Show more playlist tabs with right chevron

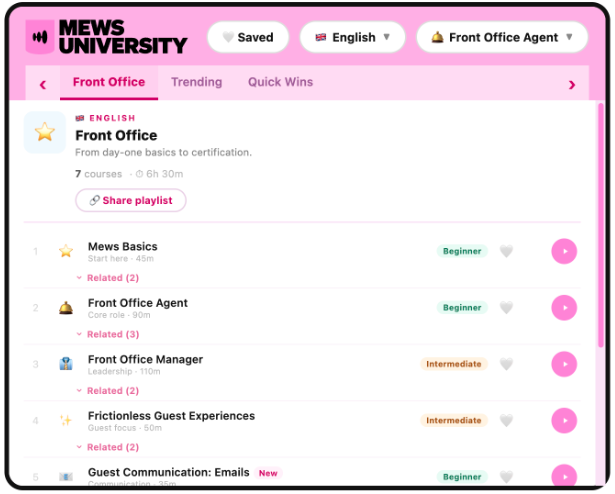pyautogui.click(x=571, y=84)
